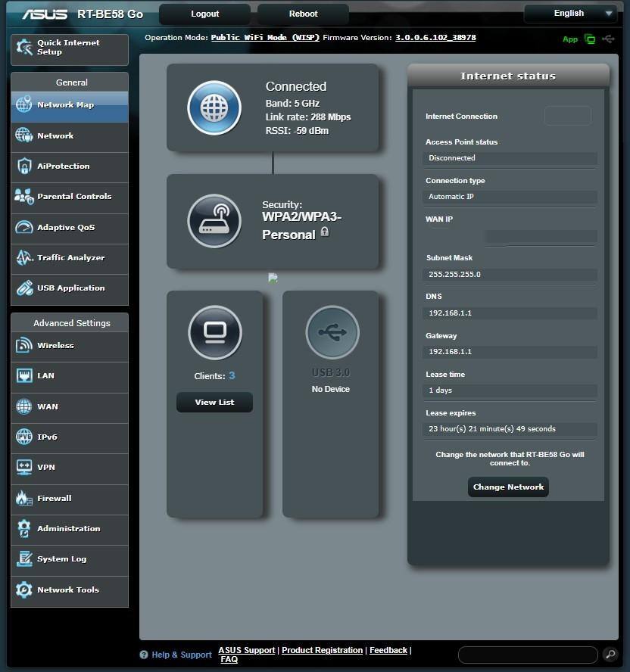The height and width of the screenshot is (672, 630).
Task: Click the Change Network button
Action: click(507, 487)
